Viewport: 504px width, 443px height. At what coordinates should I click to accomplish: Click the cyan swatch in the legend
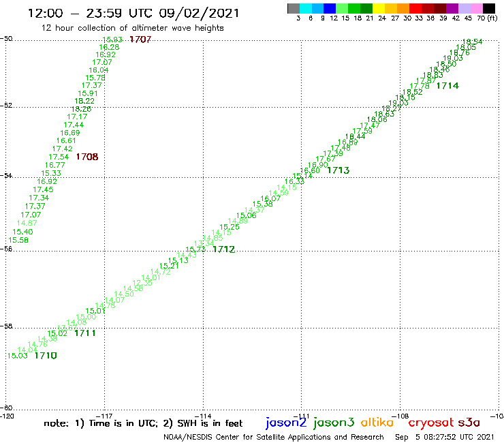pyautogui.click(x=306, y=8)
